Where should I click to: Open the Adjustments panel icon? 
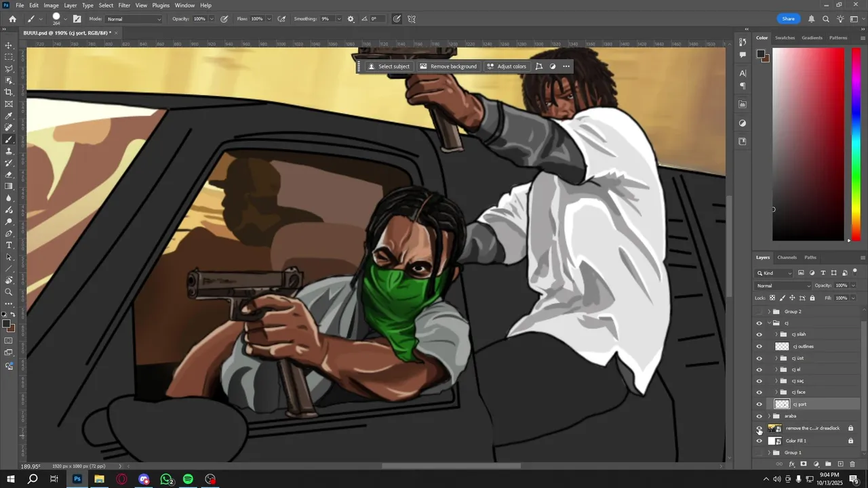[743, 123]
